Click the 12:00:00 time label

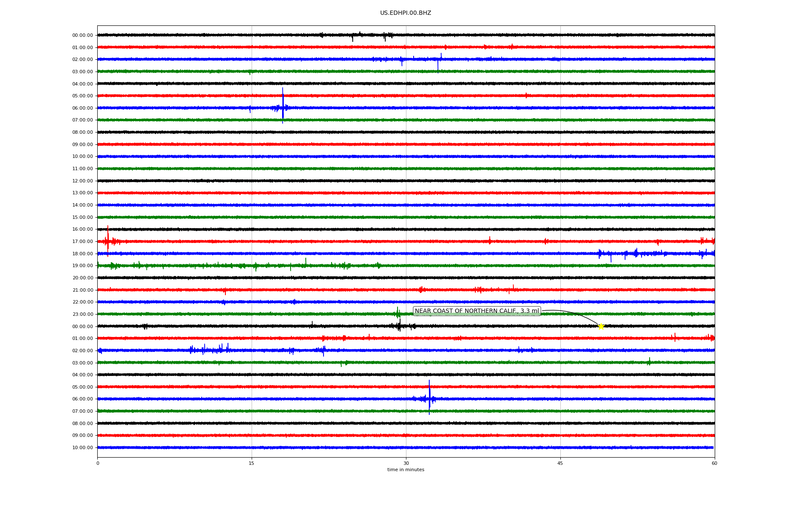pyautogui.click(x=82, y=181)
